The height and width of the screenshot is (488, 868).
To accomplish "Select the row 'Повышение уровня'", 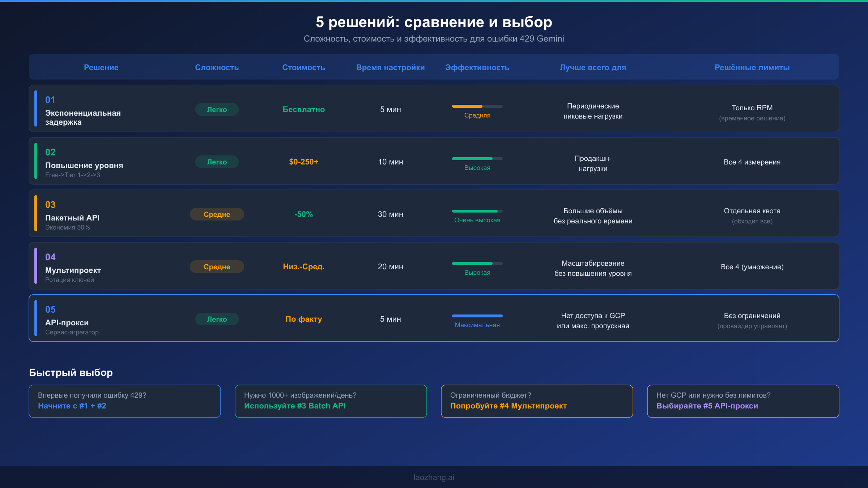I will (x=434, y=161).
